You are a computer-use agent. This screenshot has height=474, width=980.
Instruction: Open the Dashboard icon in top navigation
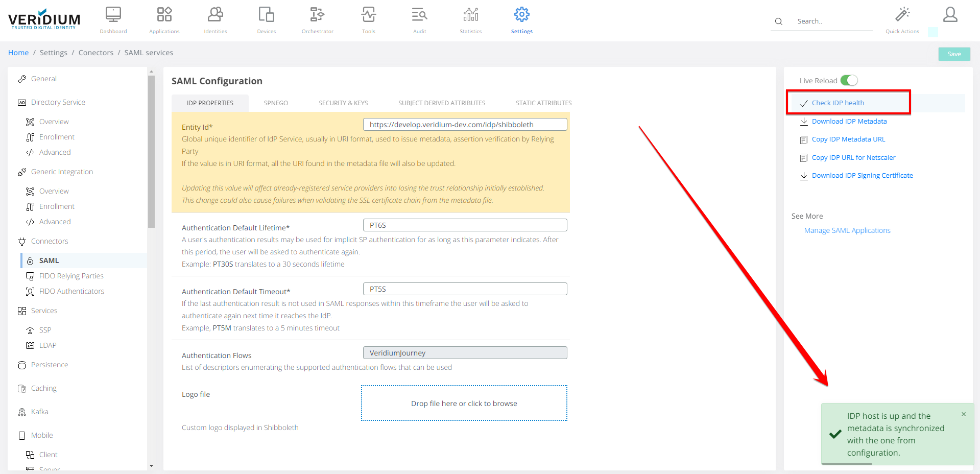click(113, 15)
